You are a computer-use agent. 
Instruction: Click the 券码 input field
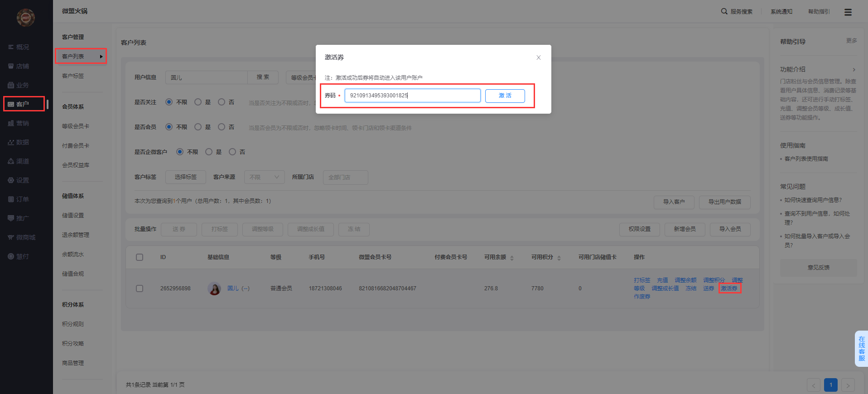click(x=412, y=96)
